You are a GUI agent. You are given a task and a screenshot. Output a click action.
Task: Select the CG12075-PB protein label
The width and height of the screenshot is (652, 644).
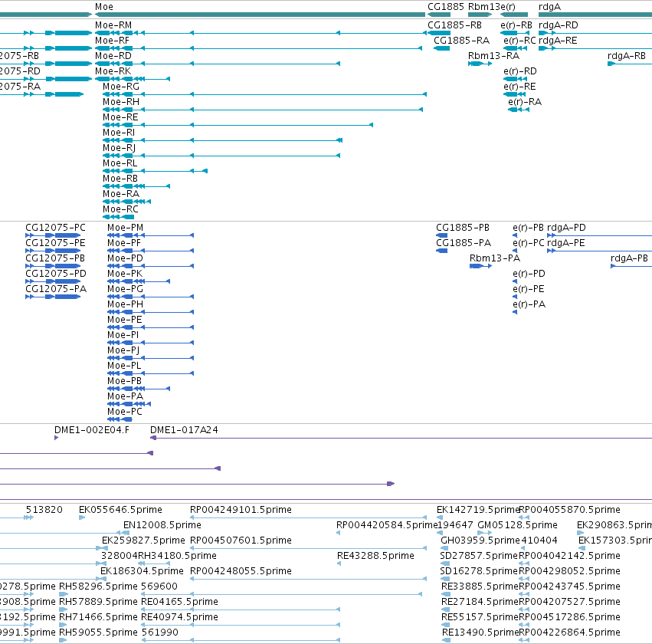tap(55, 259)
